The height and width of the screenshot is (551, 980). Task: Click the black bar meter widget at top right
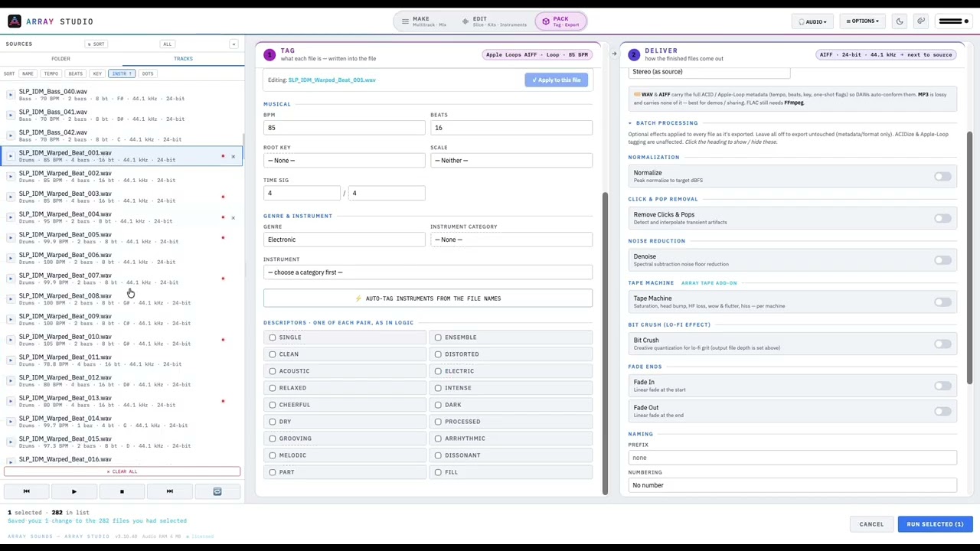tap(953, 21)
